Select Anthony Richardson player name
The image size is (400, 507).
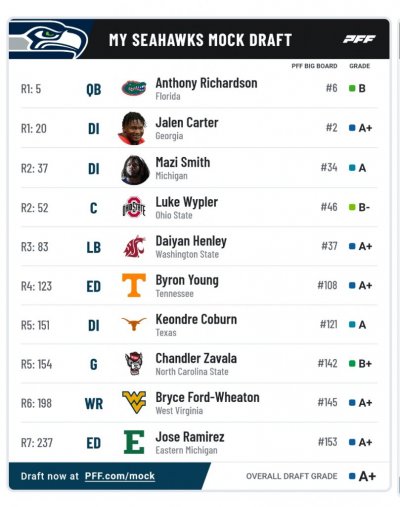coord(206,83)
